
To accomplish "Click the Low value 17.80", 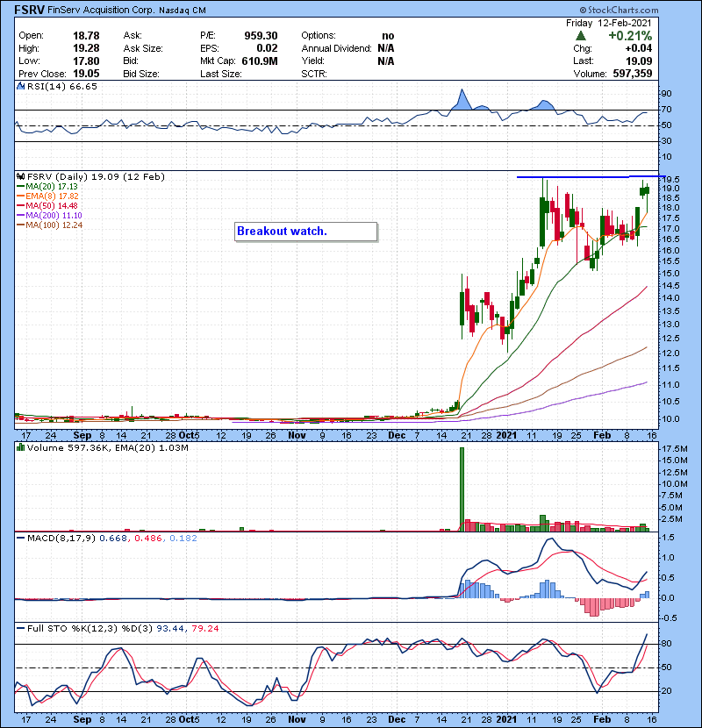I will pos(86,61).
